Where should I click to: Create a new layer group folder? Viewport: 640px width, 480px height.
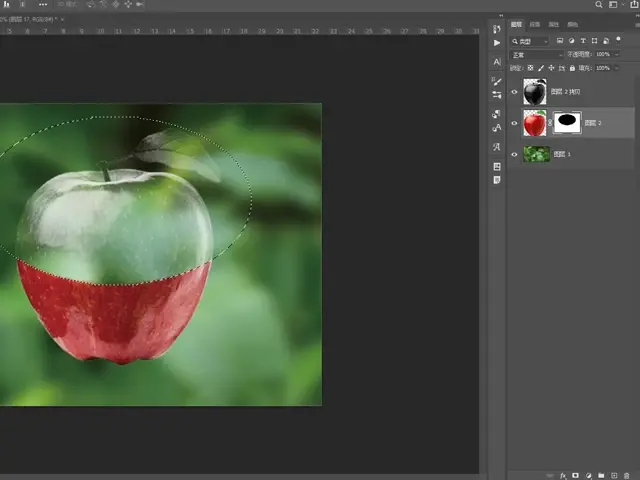pyautogui.click(x=601, y=475)
